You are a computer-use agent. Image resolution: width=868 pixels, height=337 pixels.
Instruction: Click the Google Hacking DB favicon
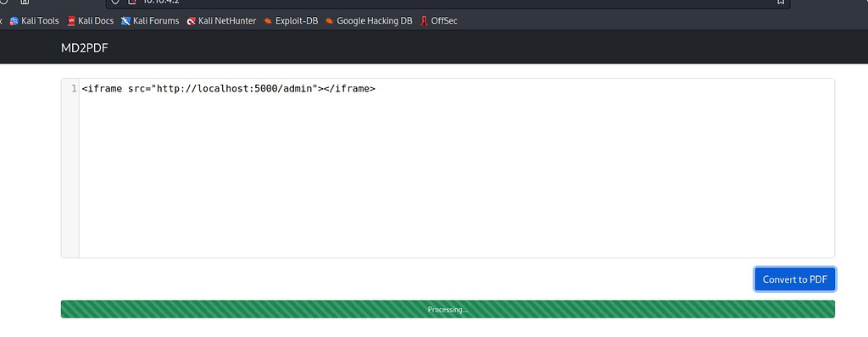click(330, 21)
